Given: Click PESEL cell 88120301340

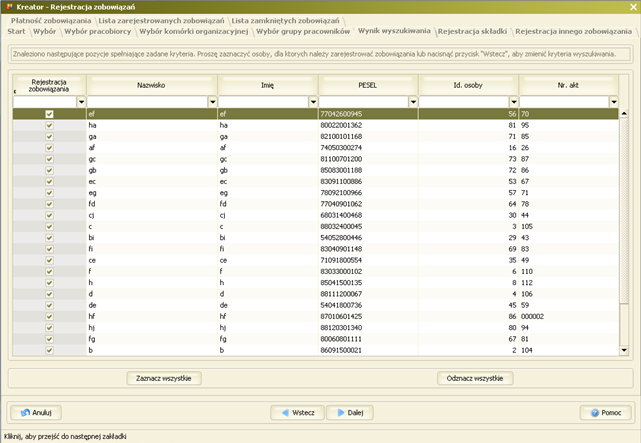Looking at the screenshot, I should (x=368, y=327).
